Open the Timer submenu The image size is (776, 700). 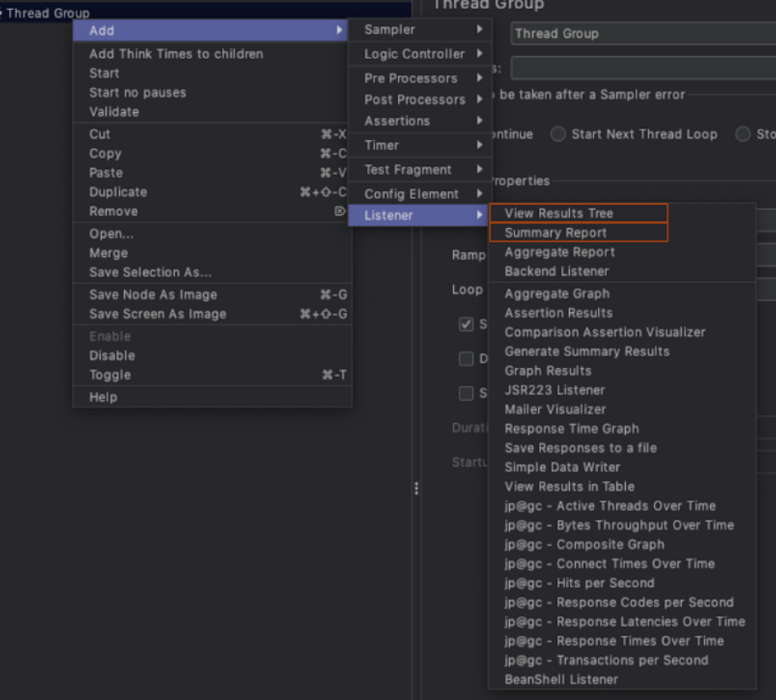tap(420, 145)
